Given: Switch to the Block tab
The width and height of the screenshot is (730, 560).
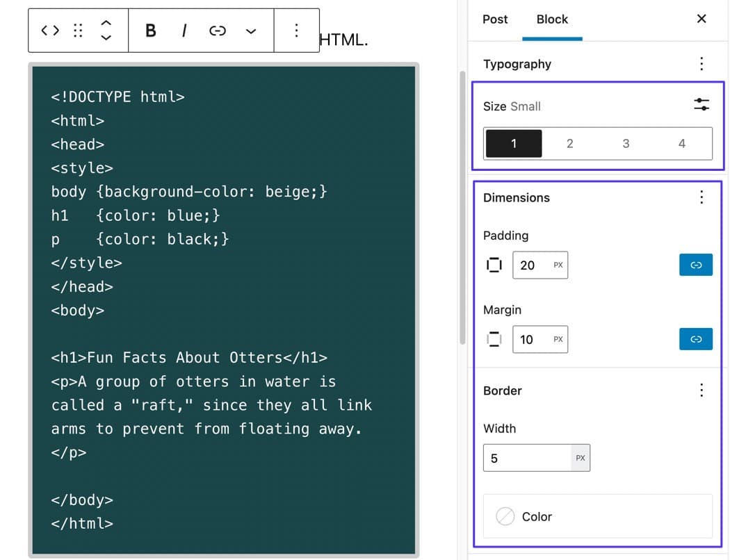Looking at the screenshot, I should pyautogui.click(x=552, y=19).
